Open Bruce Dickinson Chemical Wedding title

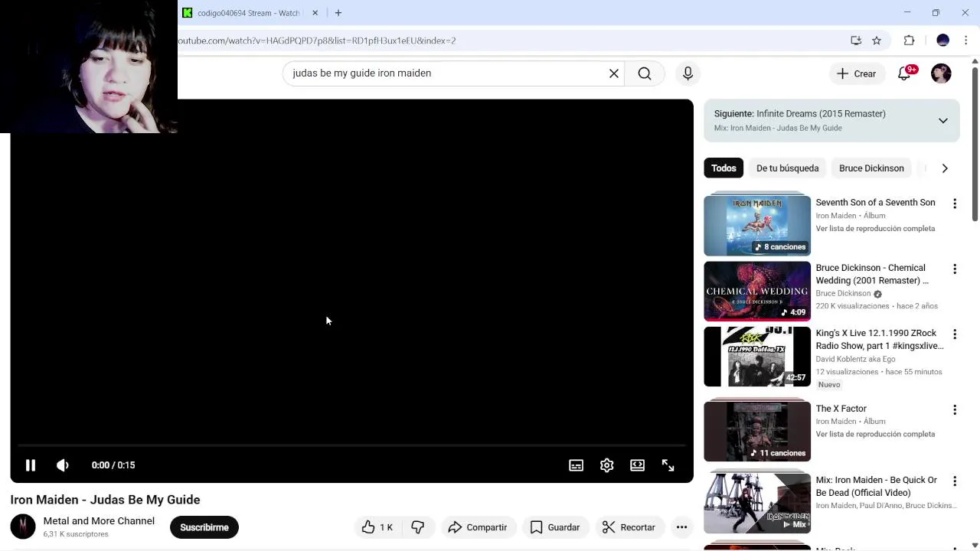pyautogui.click(x=872, y=274)
